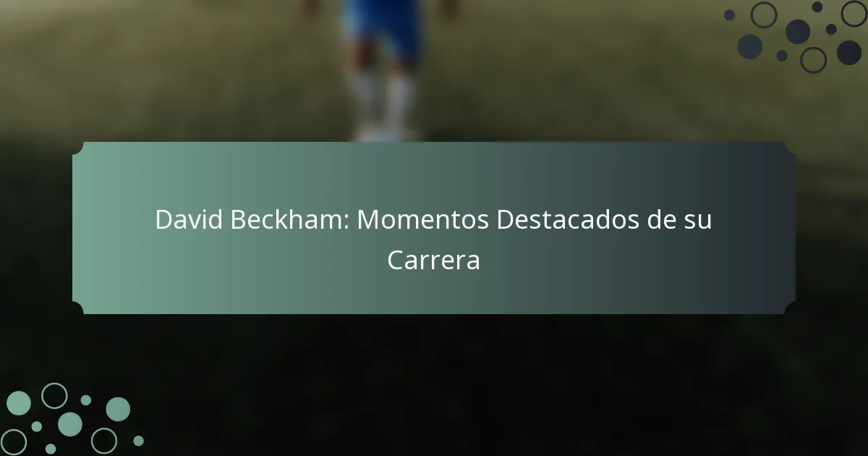Click the tiny dark dot left of top-right cluster
This screenshot has width=868, height=456.
tap(729, 14)
